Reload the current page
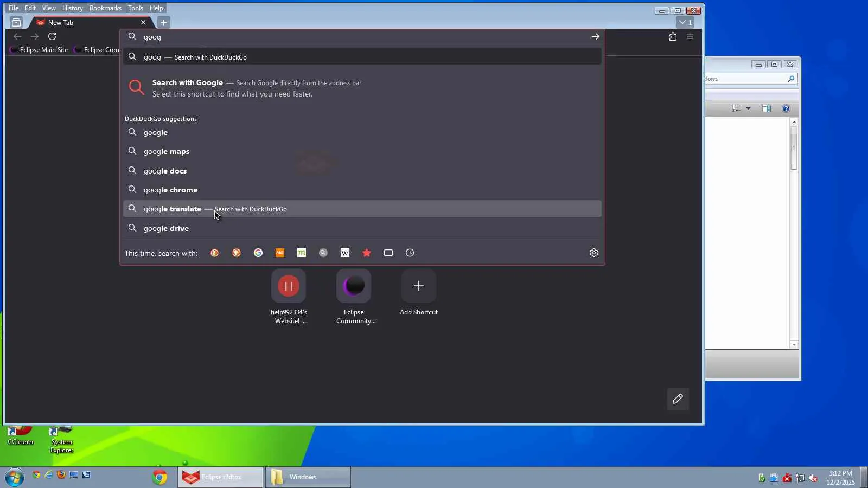 (x=52, y=36)
